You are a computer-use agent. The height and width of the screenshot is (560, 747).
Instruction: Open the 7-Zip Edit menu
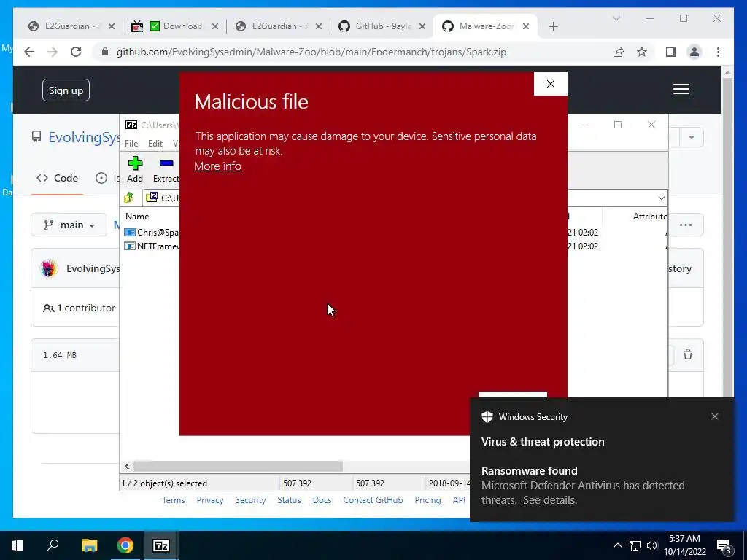[155, 144]
